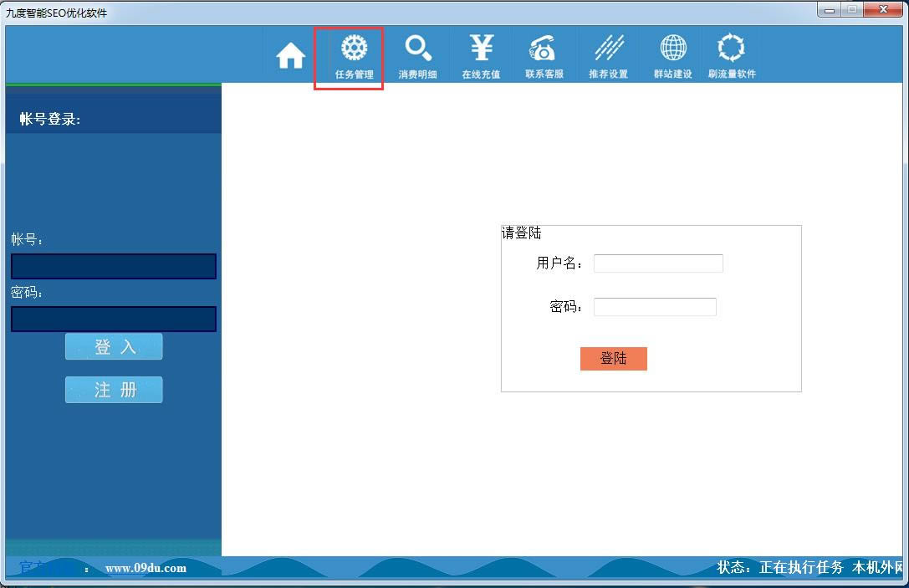Click the sidebar 密码 input field

point(114,319)
